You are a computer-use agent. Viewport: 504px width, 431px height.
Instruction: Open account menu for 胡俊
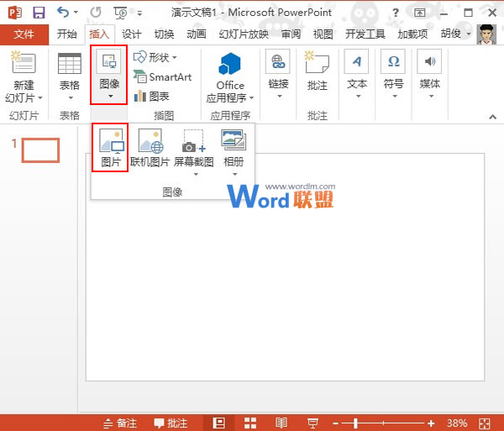pyautogui.click(x=456, y=34)
